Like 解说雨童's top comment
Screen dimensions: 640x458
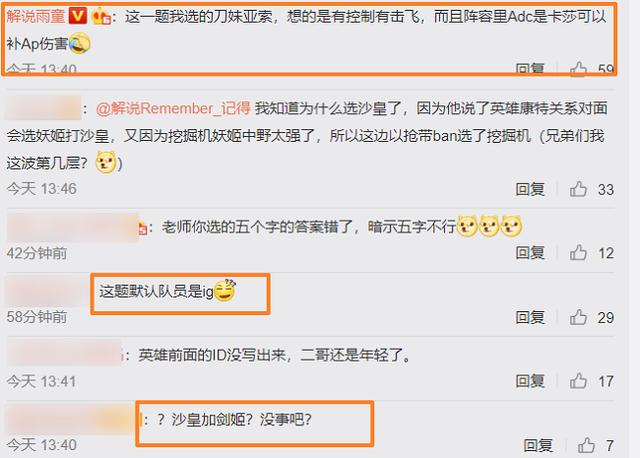(578, 69)
